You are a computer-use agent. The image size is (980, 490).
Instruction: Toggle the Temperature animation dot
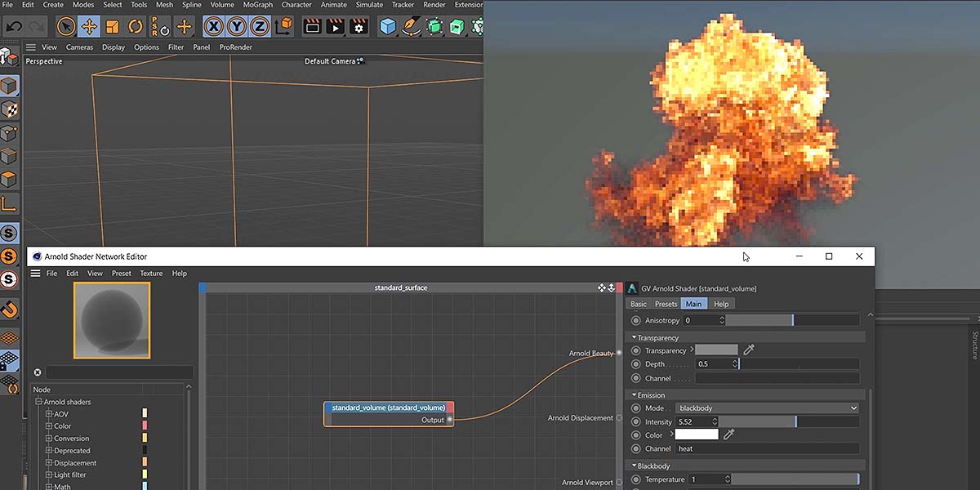636,479
